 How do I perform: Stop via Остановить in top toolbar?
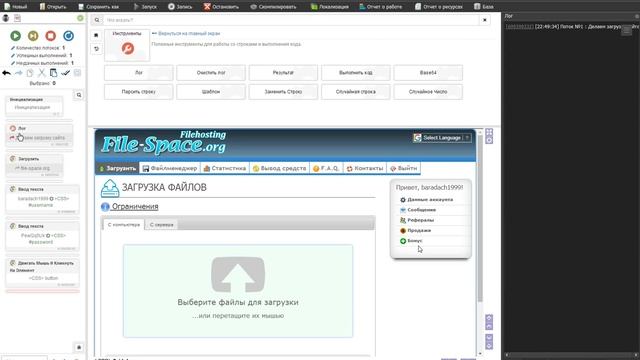[x=221, y=7]
